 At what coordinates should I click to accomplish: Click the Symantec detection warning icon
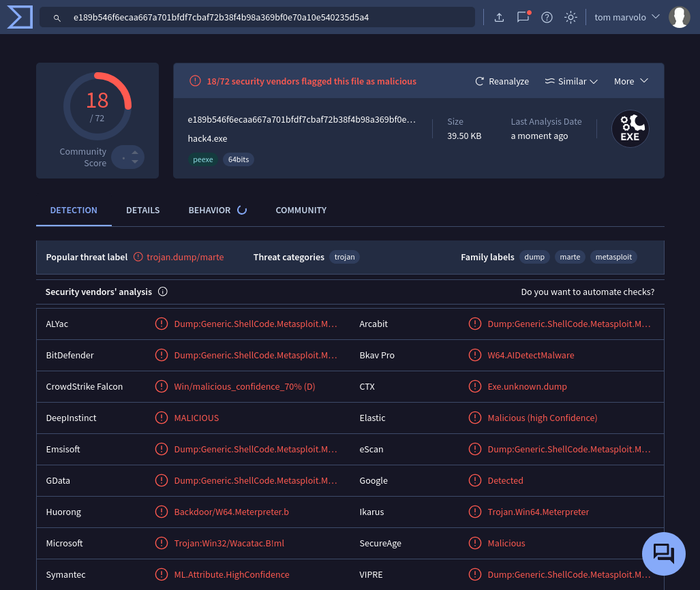[161, 574]
